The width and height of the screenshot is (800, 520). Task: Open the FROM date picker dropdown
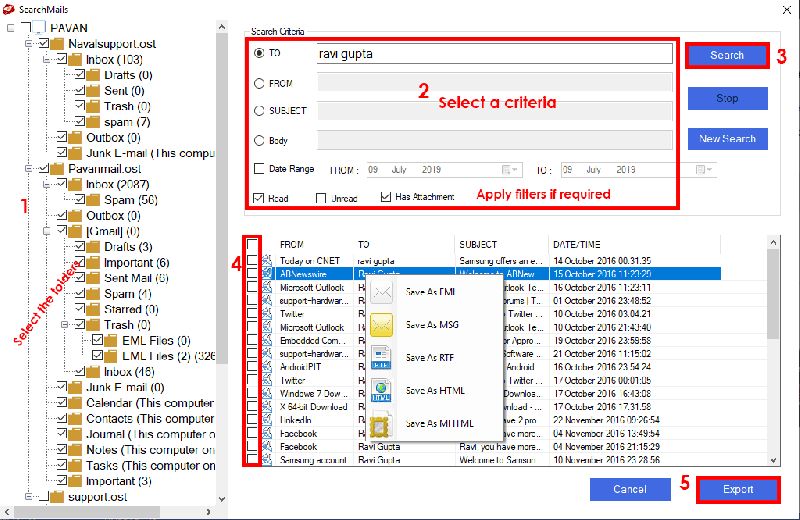coord(510,170)
